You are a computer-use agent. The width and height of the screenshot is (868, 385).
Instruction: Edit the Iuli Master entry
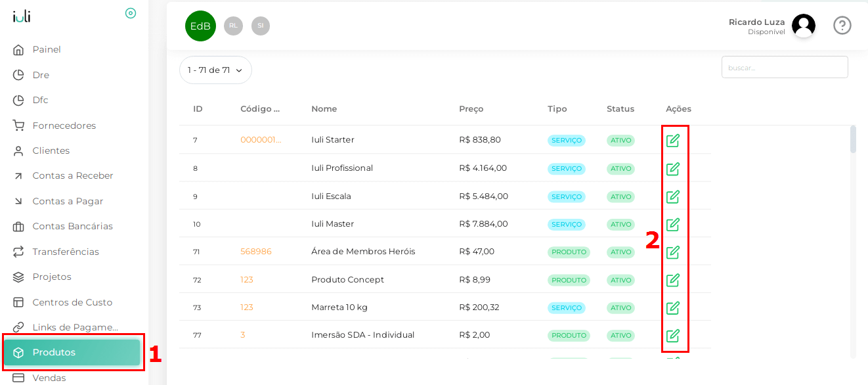(x=673, y=224)
